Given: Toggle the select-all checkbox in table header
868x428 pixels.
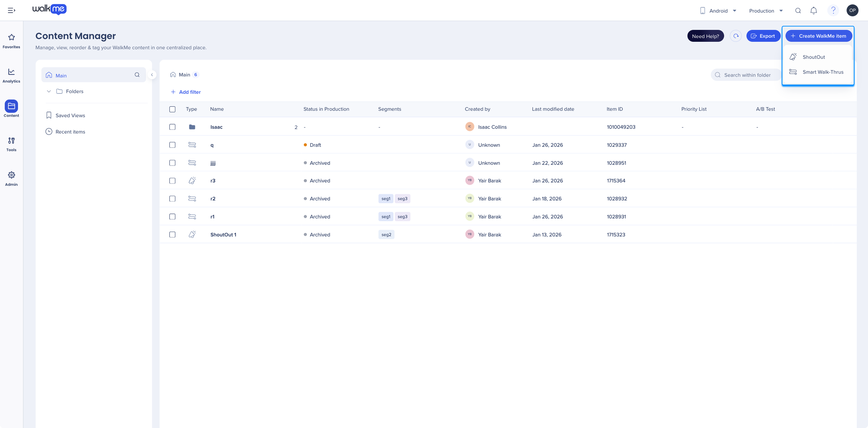Looking at the screenshot, I should point(172,109).
